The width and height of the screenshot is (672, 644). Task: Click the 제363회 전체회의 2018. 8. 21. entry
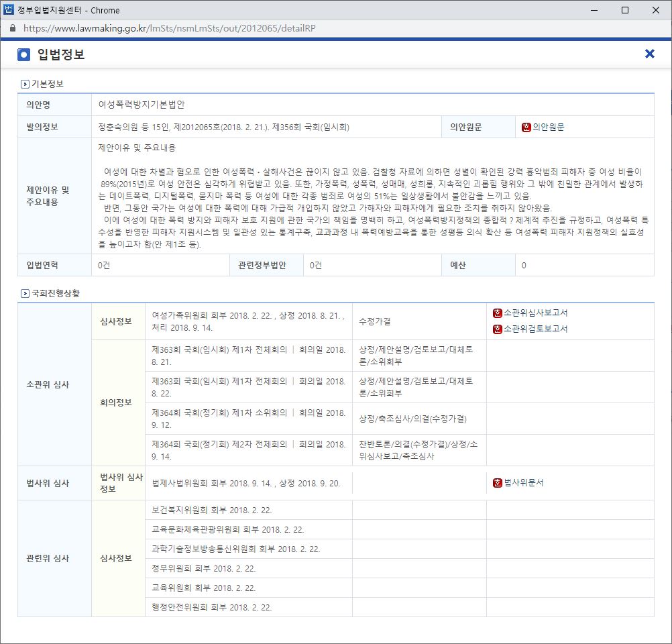(x=248, y=356)
